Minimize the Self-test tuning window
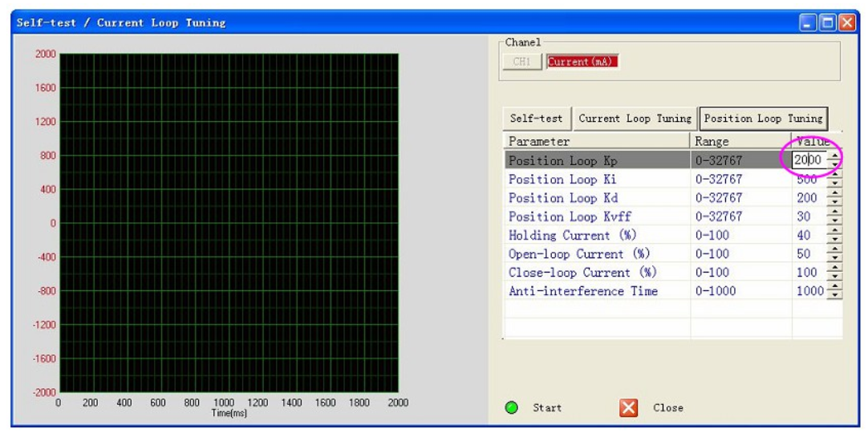This screenshot has height=441, width=868. 808,22
